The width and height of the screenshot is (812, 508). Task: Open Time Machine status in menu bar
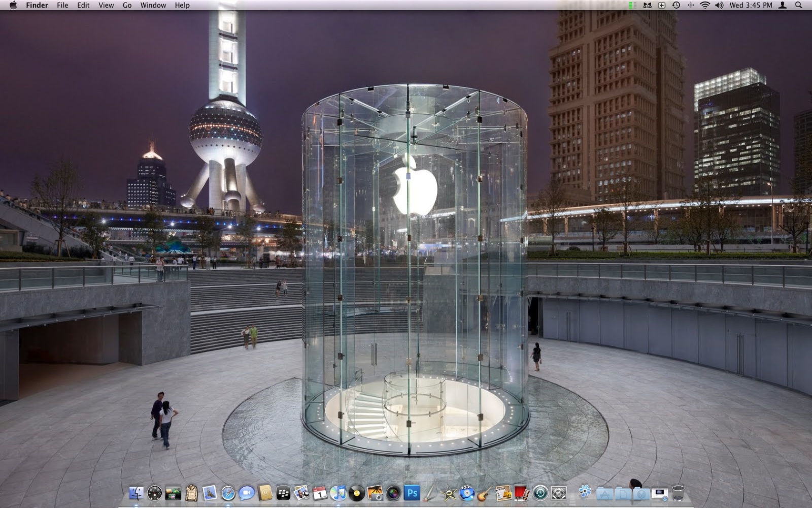coord(676,5)
